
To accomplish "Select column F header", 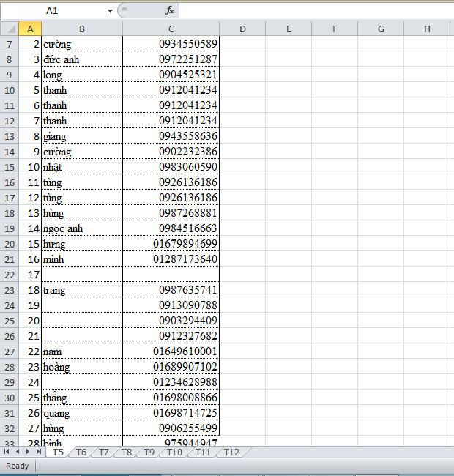I will point(335,29).
